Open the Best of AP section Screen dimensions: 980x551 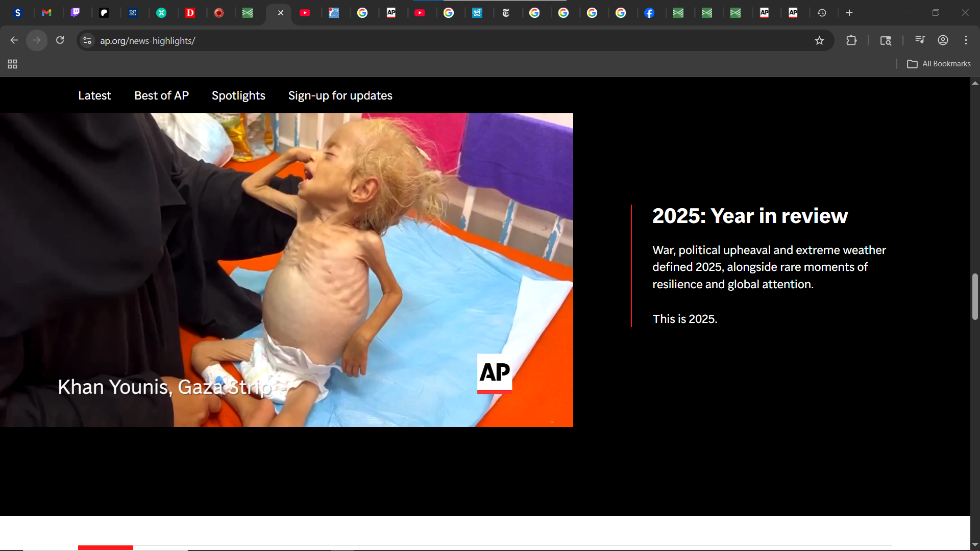(161, 95)
